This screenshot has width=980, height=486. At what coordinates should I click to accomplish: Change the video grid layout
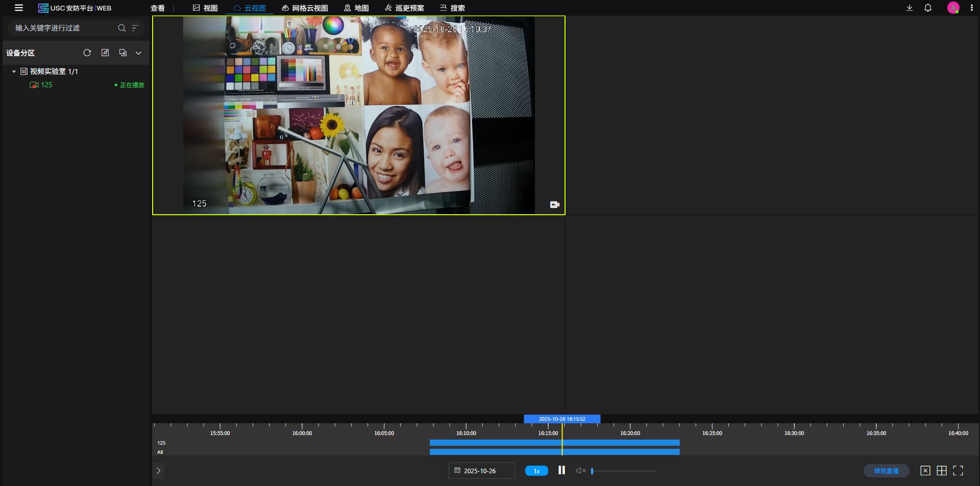(942, 471)
